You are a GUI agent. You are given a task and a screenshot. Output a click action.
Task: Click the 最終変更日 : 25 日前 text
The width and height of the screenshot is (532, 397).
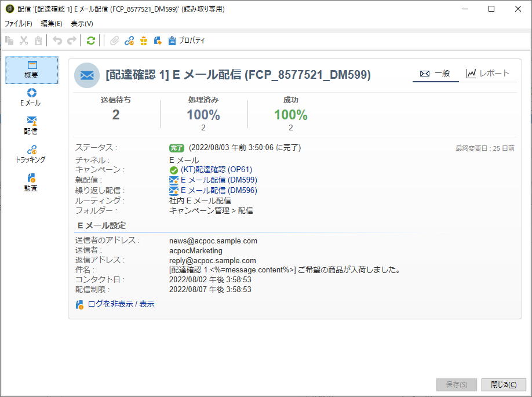485,148
